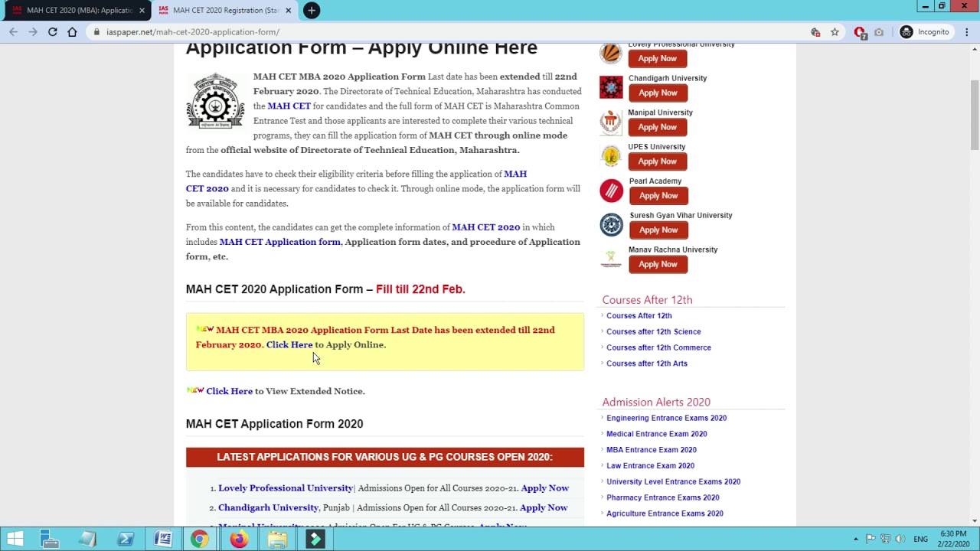This screenshot has height=551, width=980.
Task: Close the MAH CET 2020 Registration tab
Action: coord(289,11)
